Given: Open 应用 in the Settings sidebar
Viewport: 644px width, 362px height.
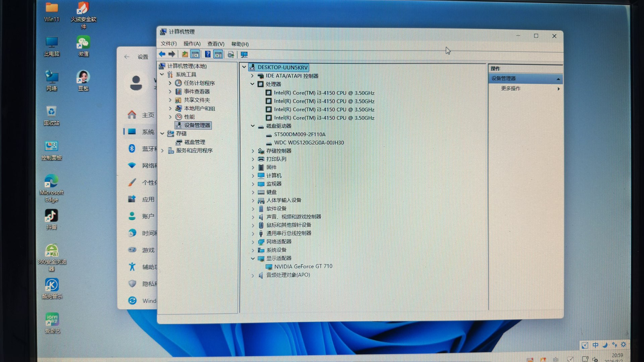Looking at the screenshot, I should 141,199.
